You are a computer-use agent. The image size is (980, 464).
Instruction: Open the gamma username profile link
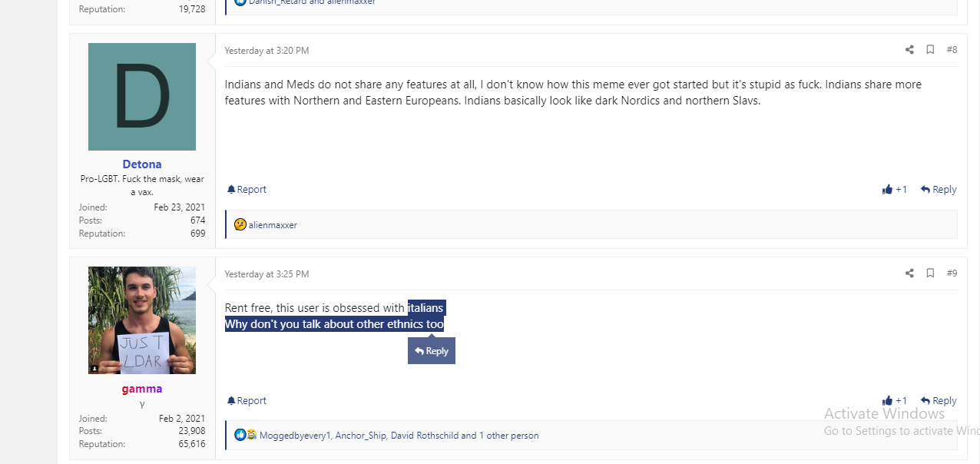pyautogui.click(x=142, y=389)
